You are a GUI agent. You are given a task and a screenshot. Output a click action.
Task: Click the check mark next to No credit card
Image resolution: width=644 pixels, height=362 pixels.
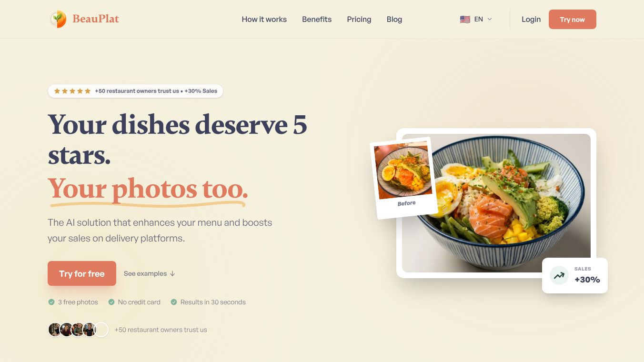[111, 302]
